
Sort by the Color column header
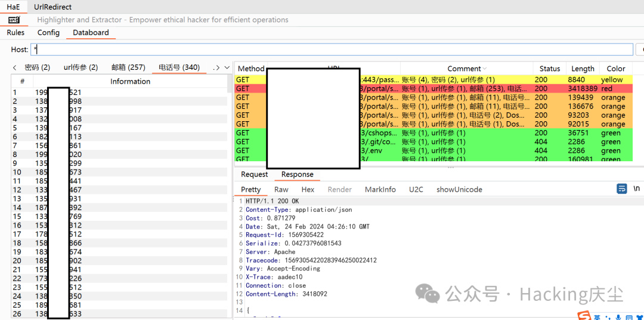click(x=615, y=69)
